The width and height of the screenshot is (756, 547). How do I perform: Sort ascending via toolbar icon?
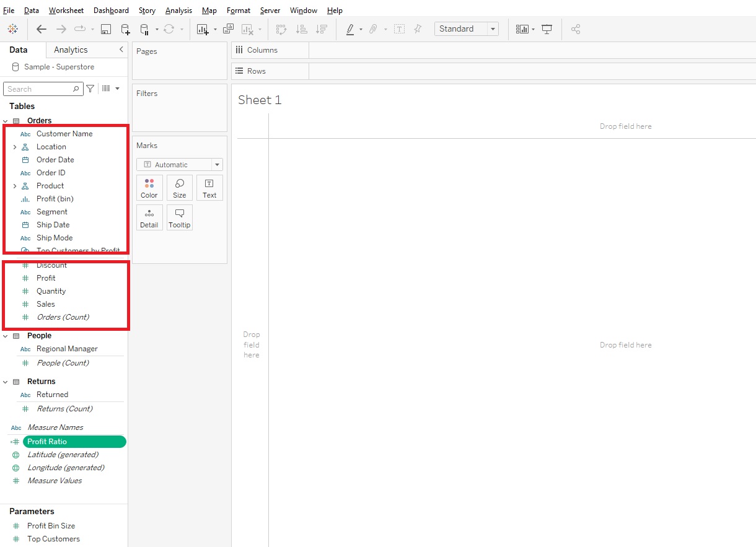click(x=301, y=29)
